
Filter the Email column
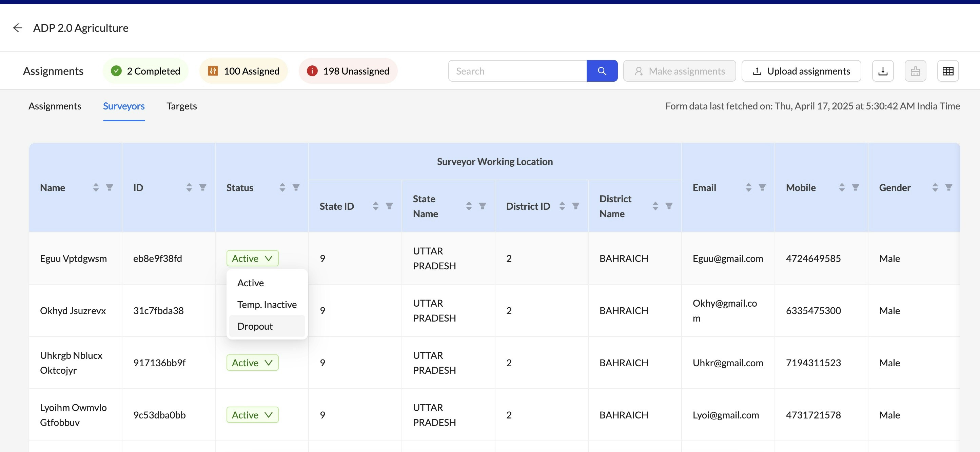762,187
